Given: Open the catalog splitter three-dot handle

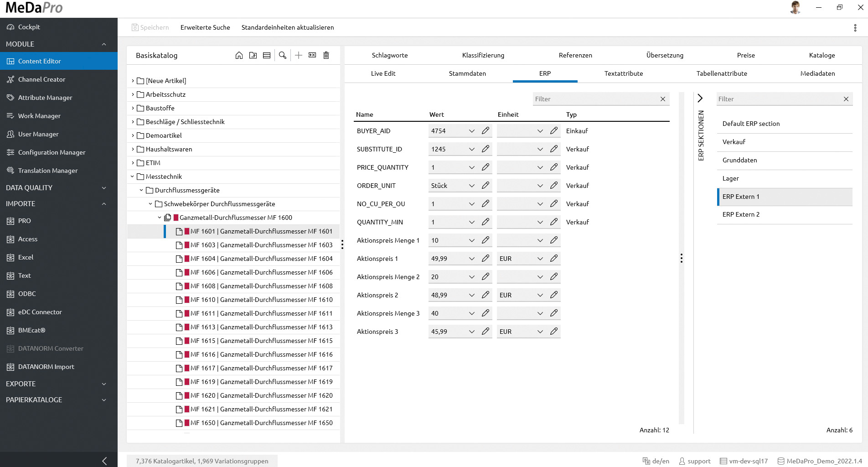Looking at the screenshot, I should pyautogui.click(x=342, y=244).
